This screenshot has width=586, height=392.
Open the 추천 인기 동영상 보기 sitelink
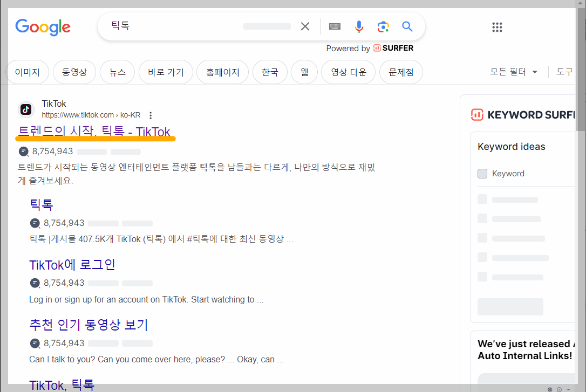(x=88, y=325)
